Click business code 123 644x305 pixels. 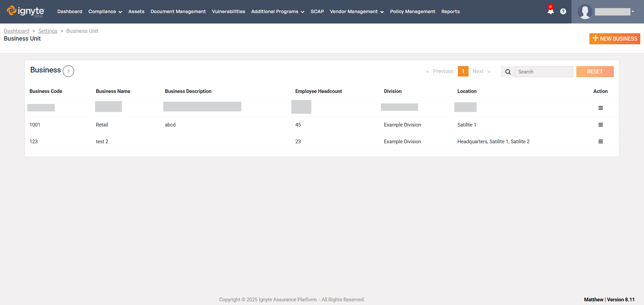click(34, 142)
